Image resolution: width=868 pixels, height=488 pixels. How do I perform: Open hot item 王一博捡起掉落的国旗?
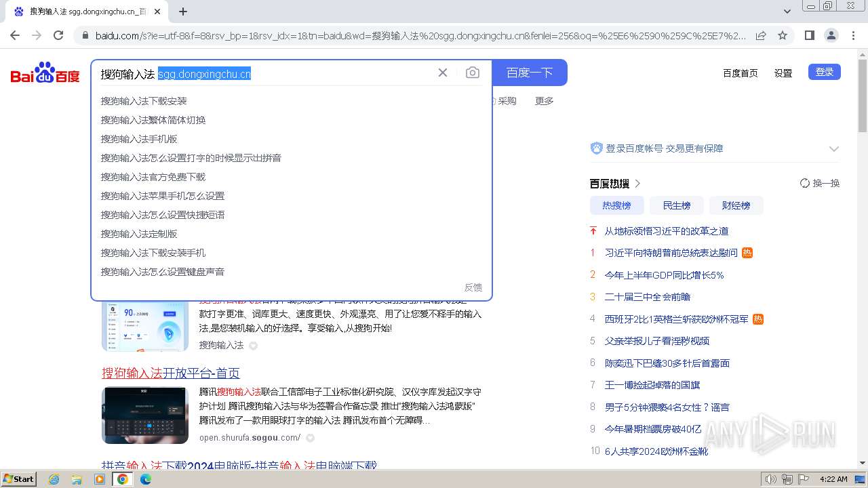652,385
